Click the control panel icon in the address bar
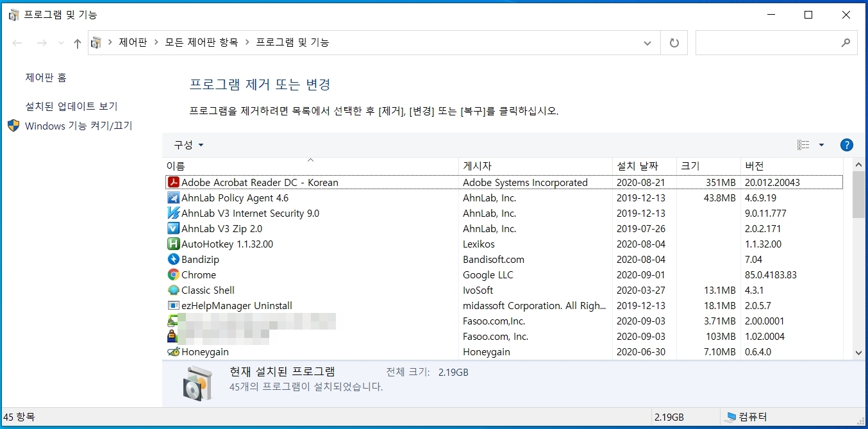 click(x=96, y=43)
